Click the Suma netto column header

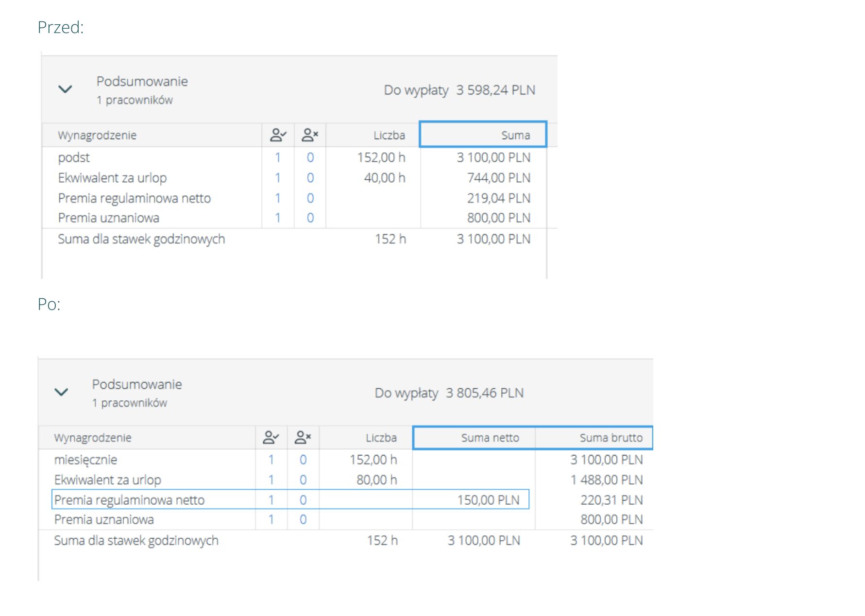(474, 438)
